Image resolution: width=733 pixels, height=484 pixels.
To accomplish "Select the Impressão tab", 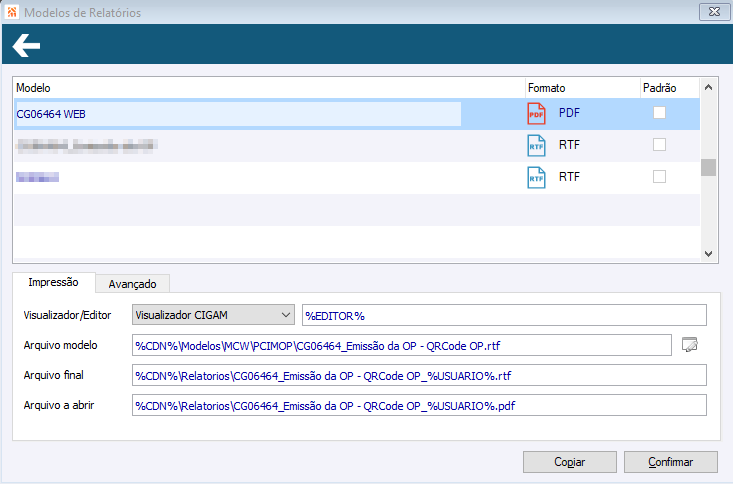I will [53, 282].
